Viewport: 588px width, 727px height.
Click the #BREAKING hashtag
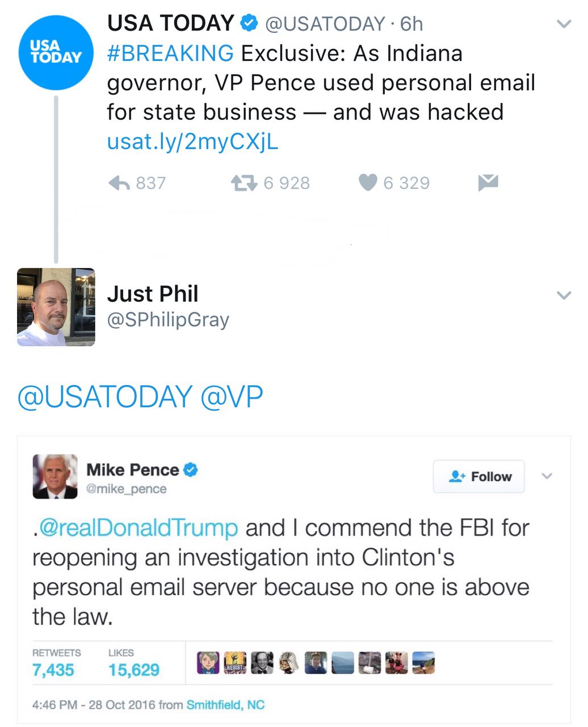(170, 53)
